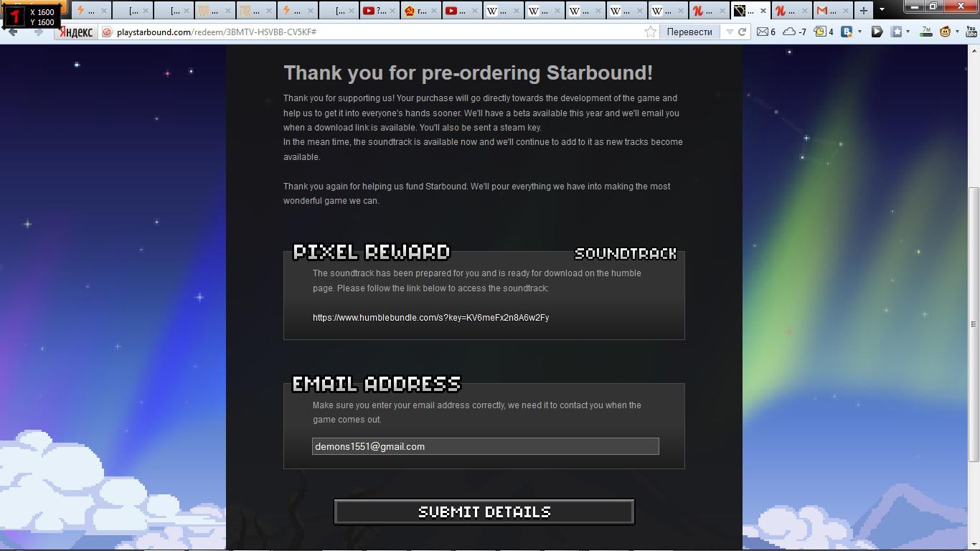980x551 pixels.
Task: Click the black play arrow toolbar icon
Action: (x=877, y=32)
